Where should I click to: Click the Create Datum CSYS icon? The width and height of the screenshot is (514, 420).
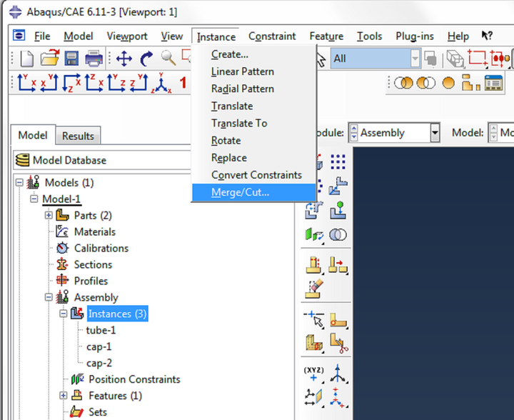pos(338,398)
